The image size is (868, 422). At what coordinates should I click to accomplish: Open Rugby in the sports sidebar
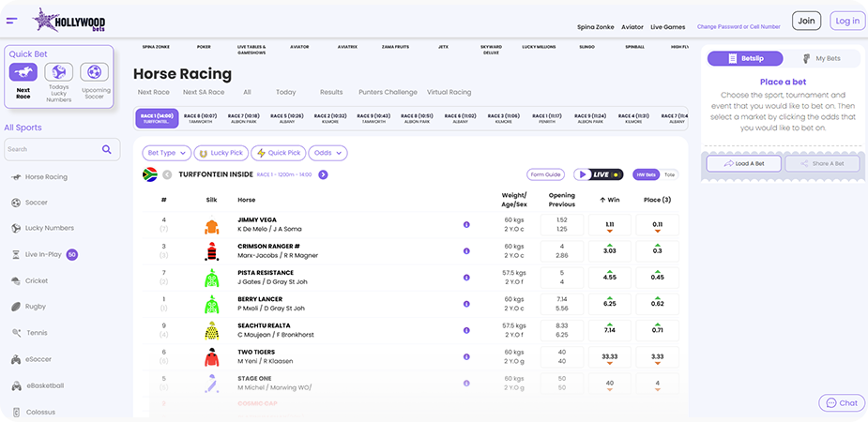(x=28, y=307)
